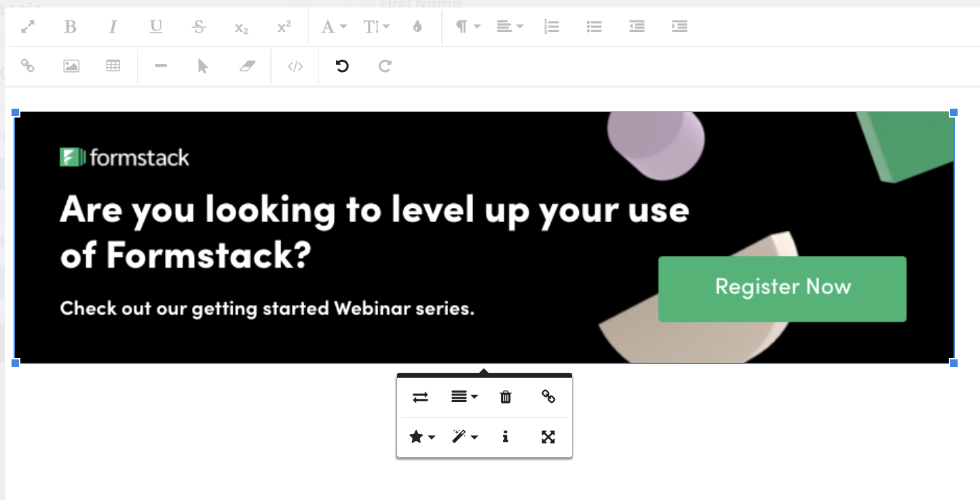
Task: Open the font size dropdown
Action: [375, 26]
